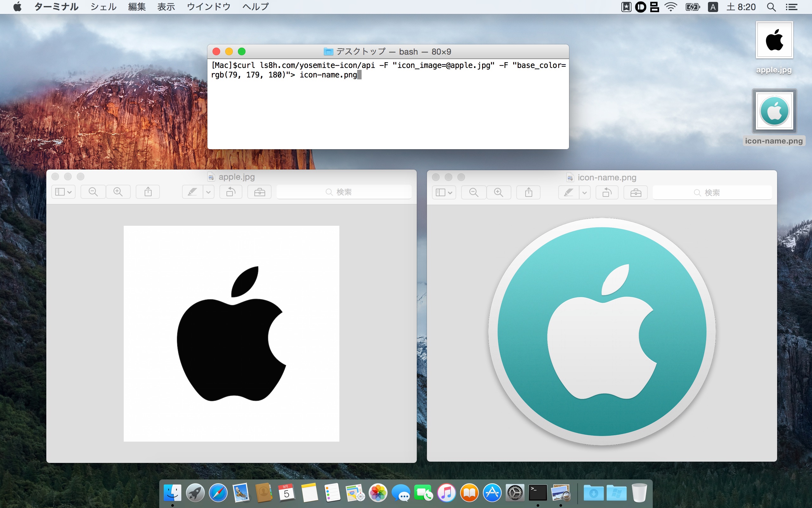Zoom out in icon-name.png Preview window
The image size is (812, 508).
(474, 192)
